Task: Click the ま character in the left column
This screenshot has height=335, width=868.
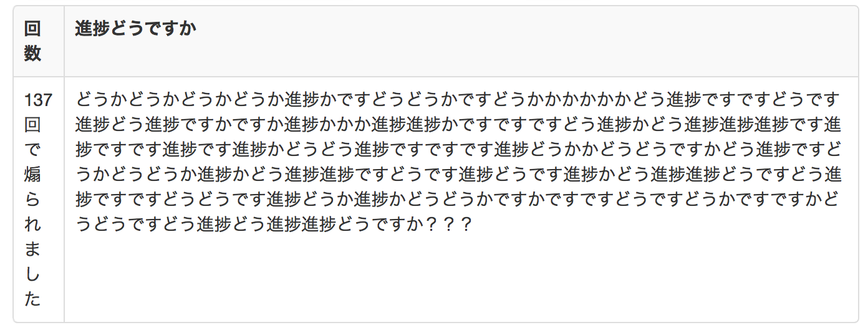Action: [x=32, y=250]
